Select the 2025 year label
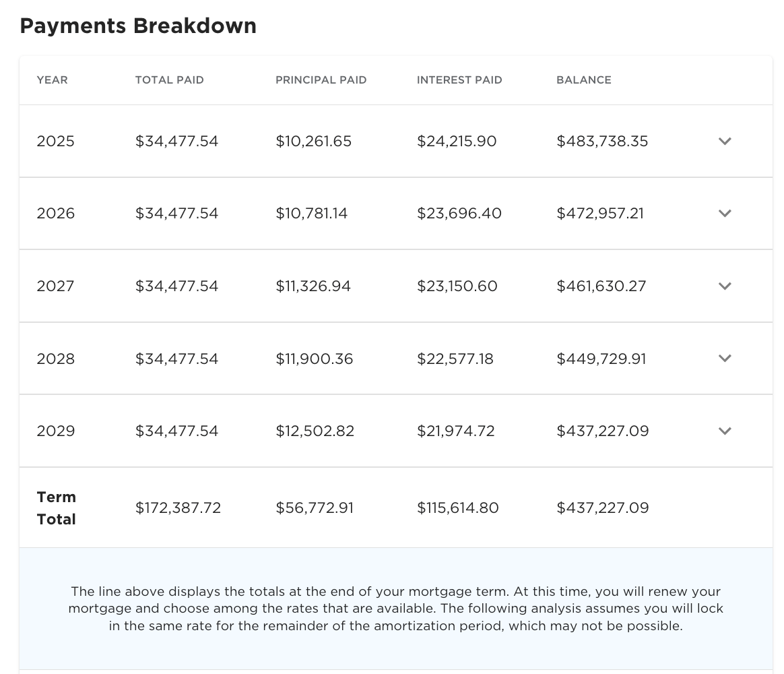Image resolution: width=784 pixels, height=674 pixels. 56,142
